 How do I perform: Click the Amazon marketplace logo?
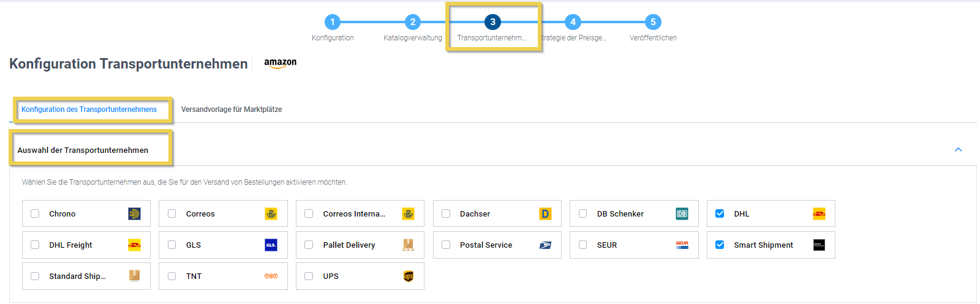pos(281,63)
